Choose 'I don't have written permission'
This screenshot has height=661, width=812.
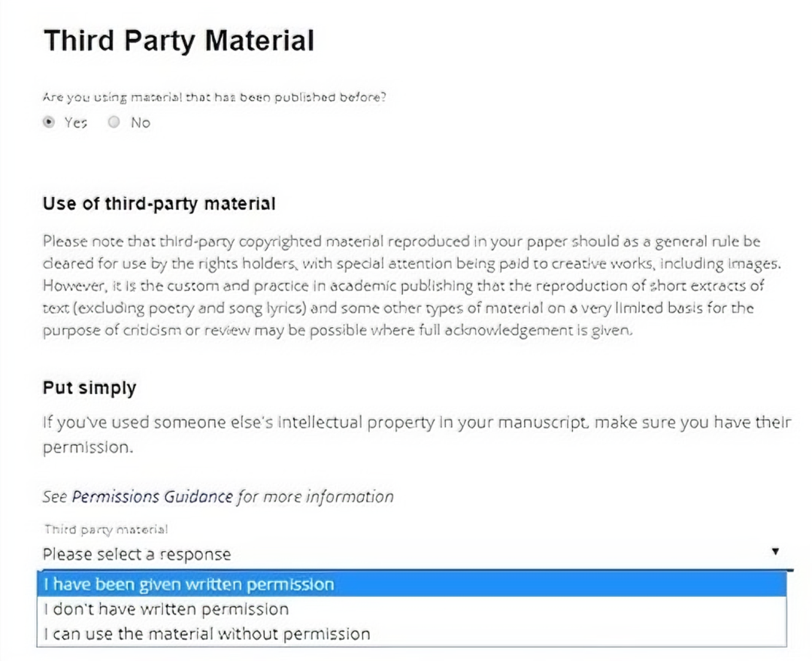click(412, 609)
